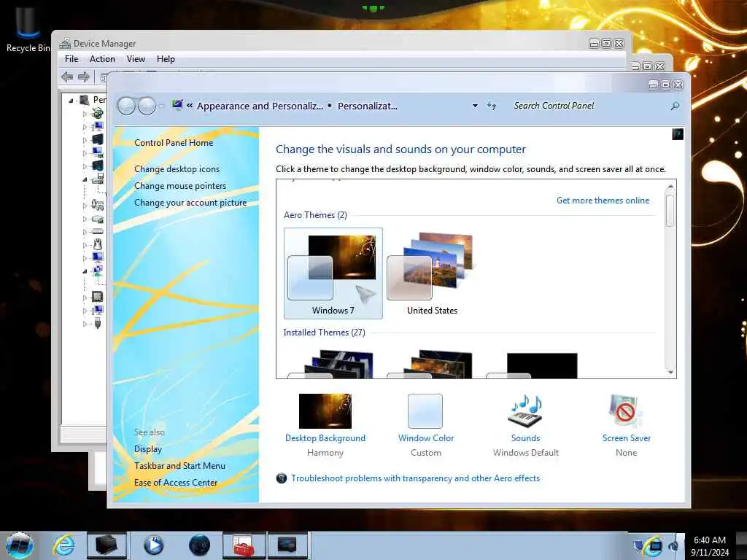Screen dimensions: 747x560
Task: Open Taskbar and Start Menu link
Action: pyautogui.click(x=179, y=466)
